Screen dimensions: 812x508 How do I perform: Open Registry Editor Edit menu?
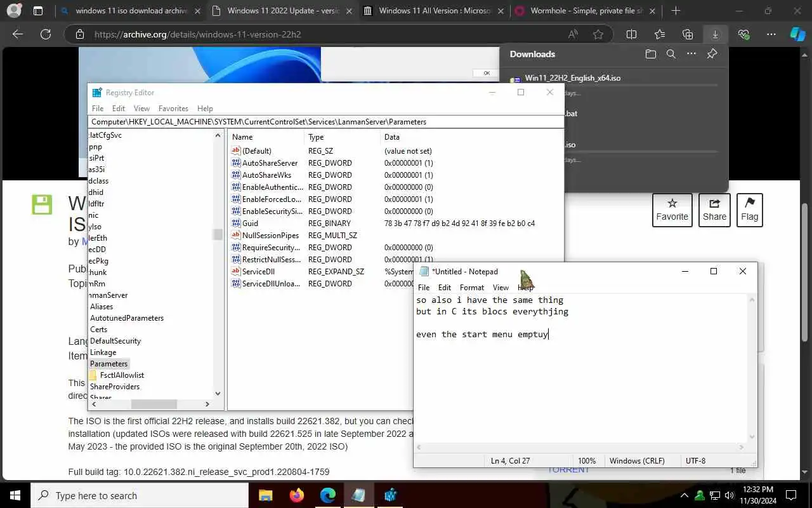pos(119,109)
